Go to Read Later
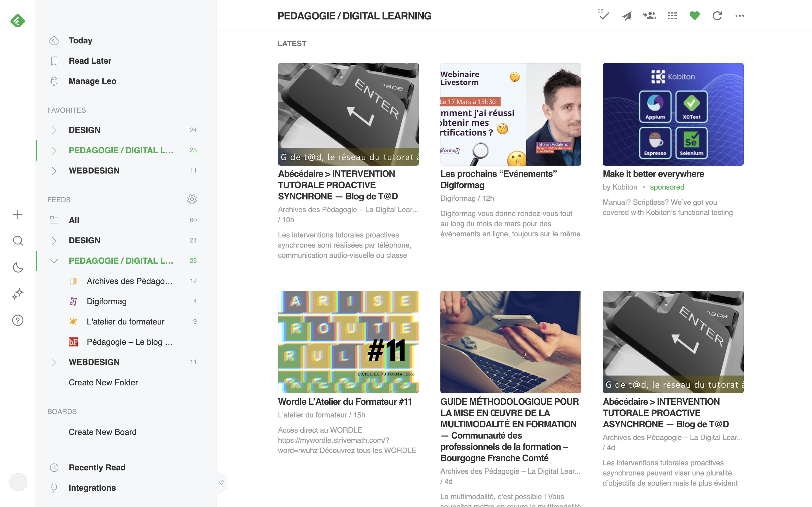The width and height of the screenshot is (812, 507). (90, 61)
